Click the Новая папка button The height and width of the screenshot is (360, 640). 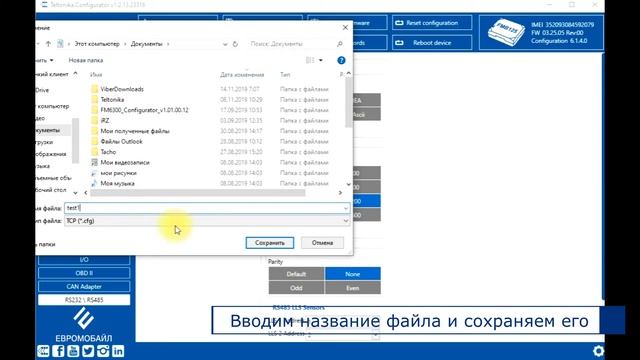click(86, 60)
